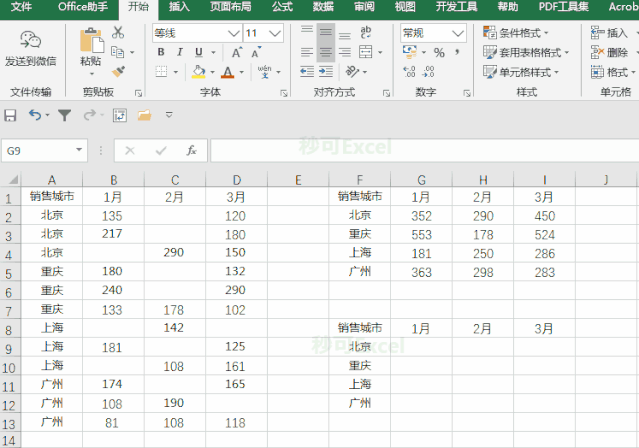Click the Filter funnel icon

coord(64,116)
